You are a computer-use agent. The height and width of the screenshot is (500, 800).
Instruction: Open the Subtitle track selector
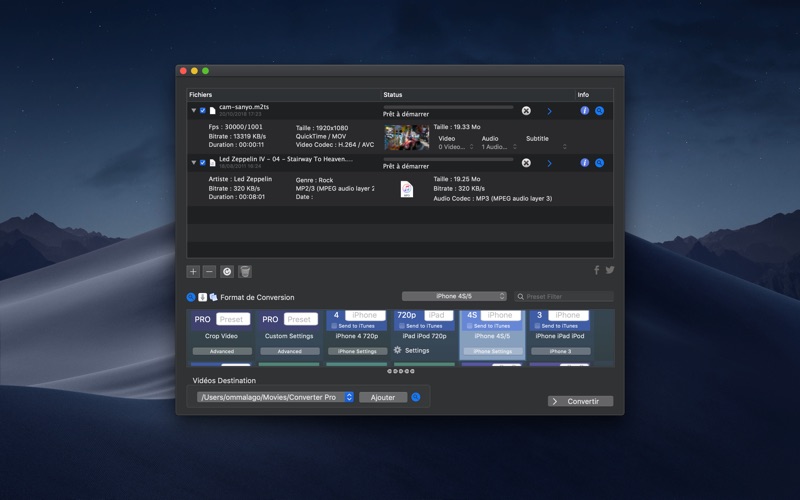point(546,147)
